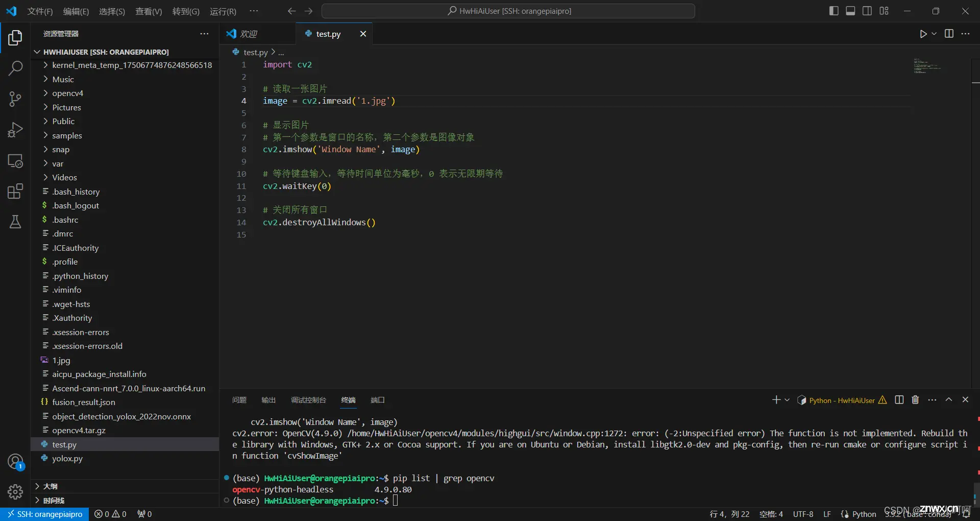Toggle secondary side bar visibility
The width and height of the screenshot is (980, 521).
(867, 11)
